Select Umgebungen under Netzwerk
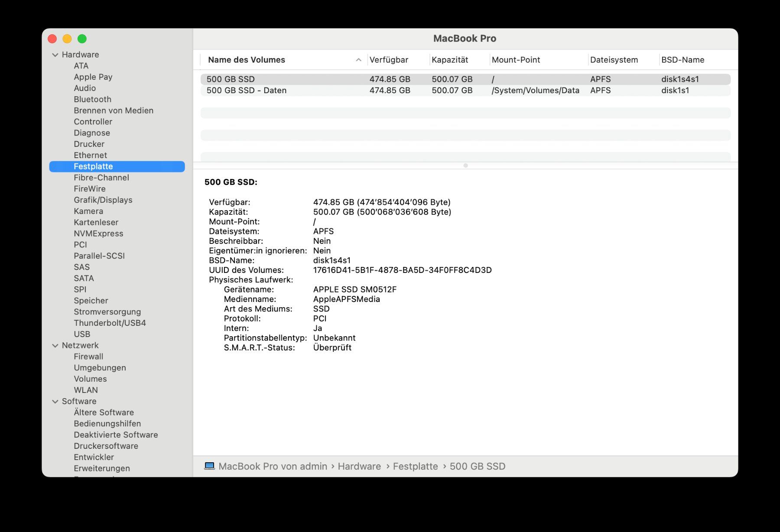The width and height of the screenshot is (780, 532). pos(100,368)
